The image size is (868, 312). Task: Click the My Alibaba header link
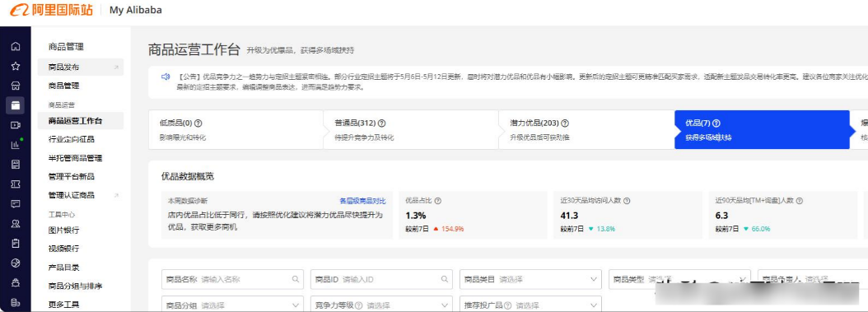136,10
